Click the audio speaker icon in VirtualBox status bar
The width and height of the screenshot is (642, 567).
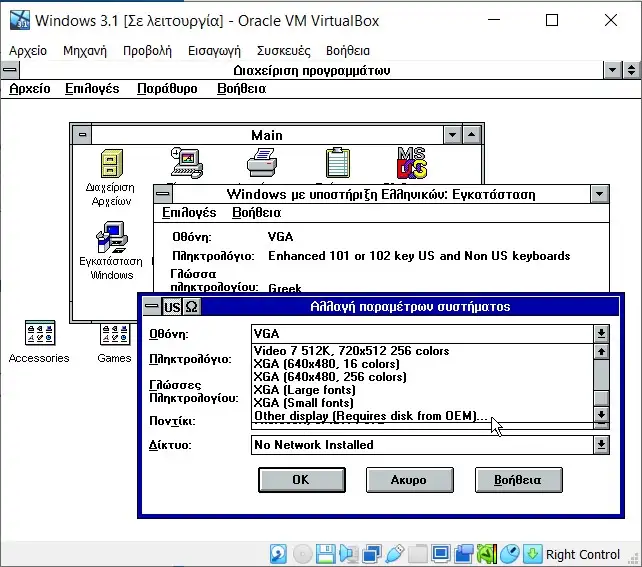tap(348, 554)
